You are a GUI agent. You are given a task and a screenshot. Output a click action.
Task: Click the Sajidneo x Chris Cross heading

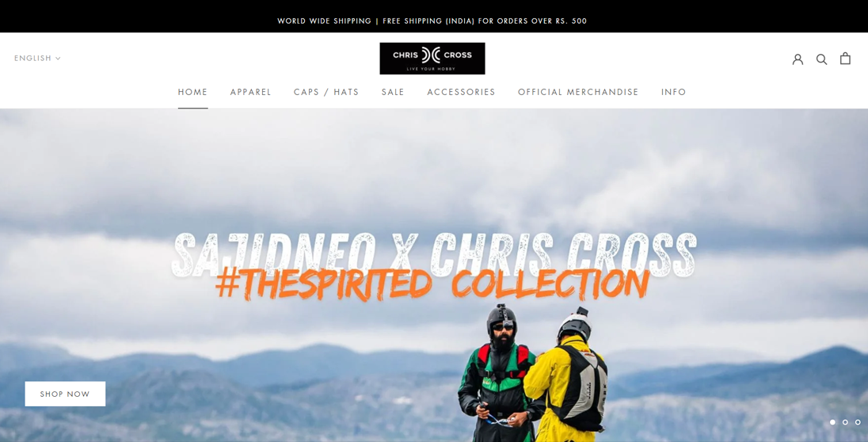pyautogui.click(x=434, y=253)
